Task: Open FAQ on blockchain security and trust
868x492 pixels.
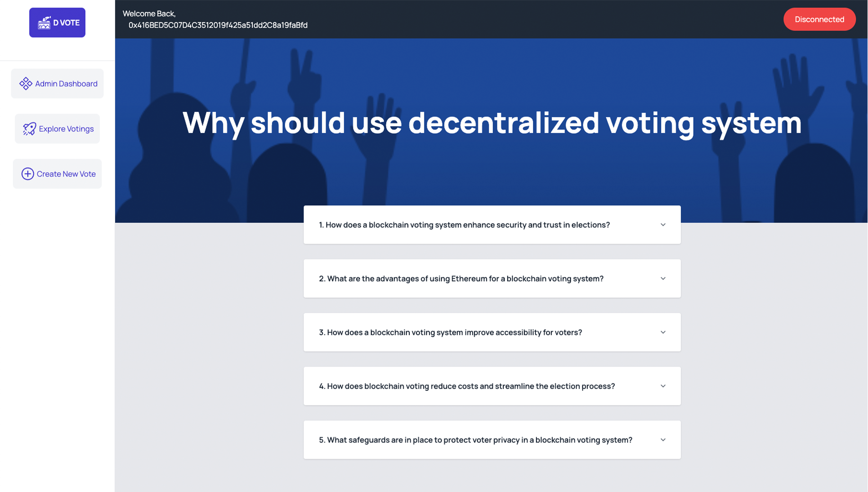Action: [x=464, y=225]
